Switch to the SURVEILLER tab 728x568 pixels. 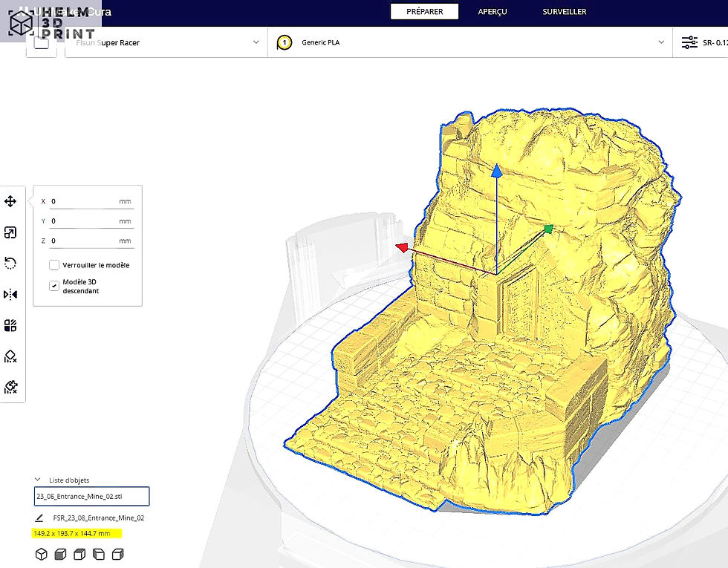(x=564, y=12)
